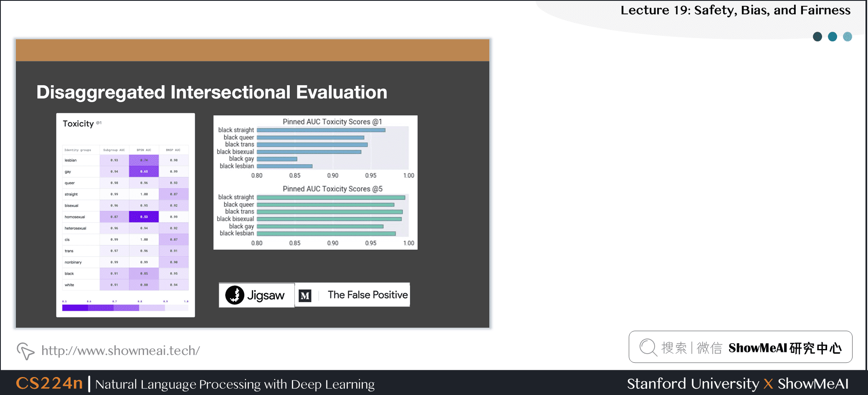Select the 'gay' row label in the table
This screenshot has width=868, height=395.
68,172
